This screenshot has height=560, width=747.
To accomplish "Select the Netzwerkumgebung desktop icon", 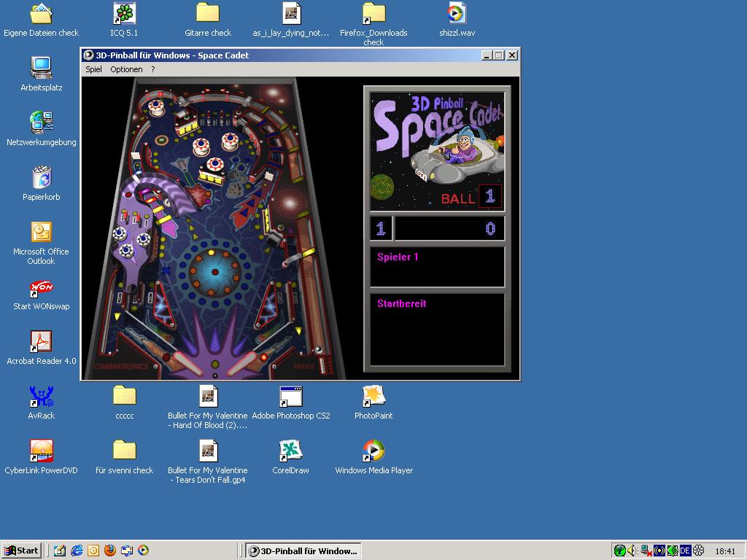I will [42, 130].
